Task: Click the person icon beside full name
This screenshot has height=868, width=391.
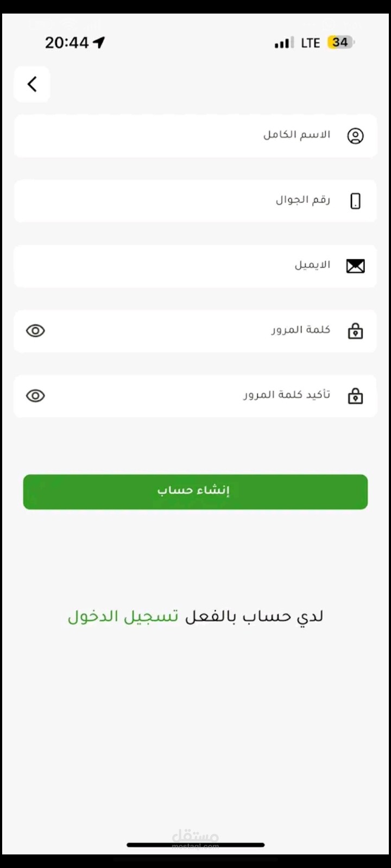Action: pyautogui.click(x=355, y=136)
